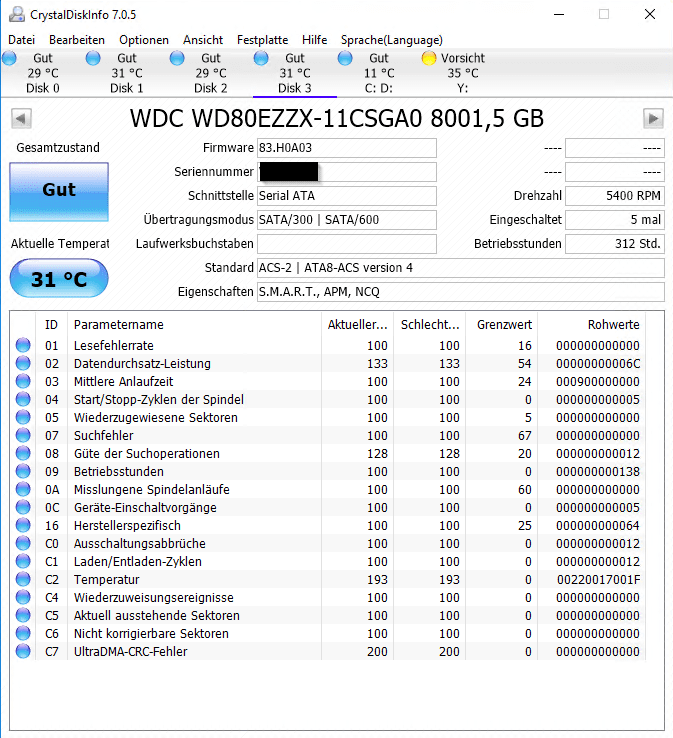Sort by Aktueller column header

(358, 324)
